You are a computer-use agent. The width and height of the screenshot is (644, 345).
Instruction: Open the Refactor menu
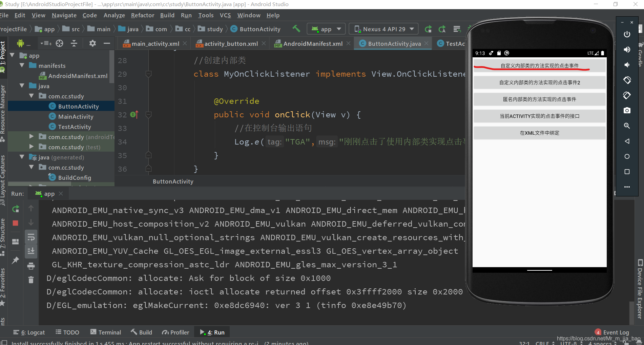[x=143, y=15]
